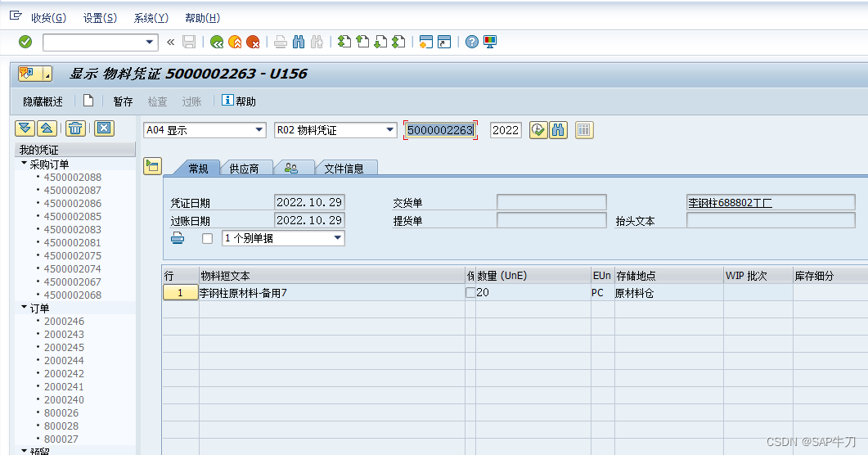Click the material document number field 5000002263

click(x=440, y=130)
